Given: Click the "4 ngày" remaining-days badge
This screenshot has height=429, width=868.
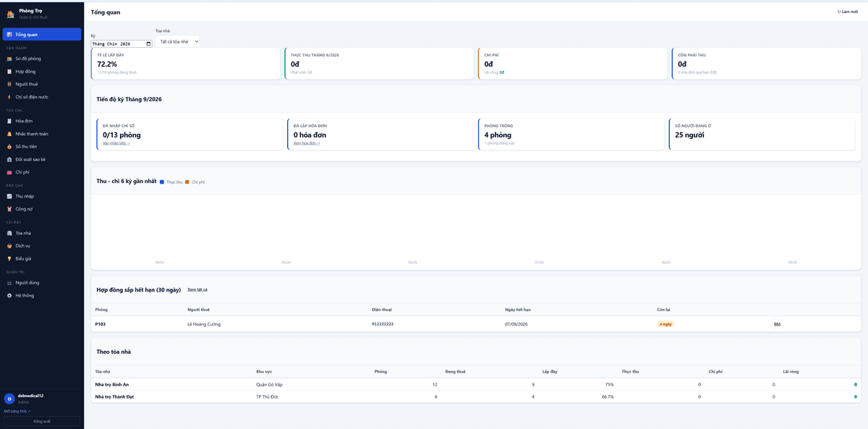Looking at the screenshot, I should 665,324.
